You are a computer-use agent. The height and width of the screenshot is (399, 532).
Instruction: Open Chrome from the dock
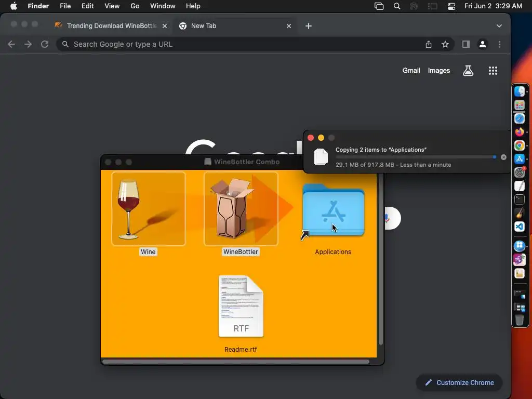[x=520, y=145]
